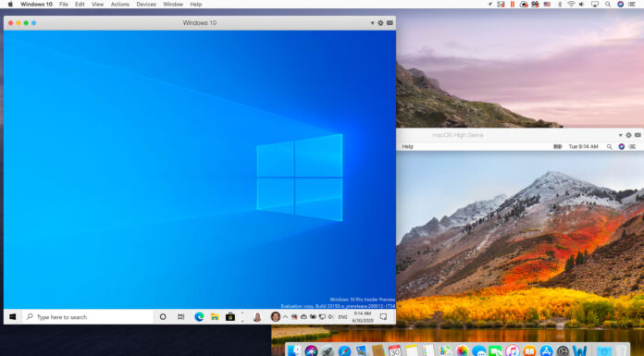The height and width of the screenshot is (356, 644).
Task: Open Finder from the Dock
Action: 294,351
